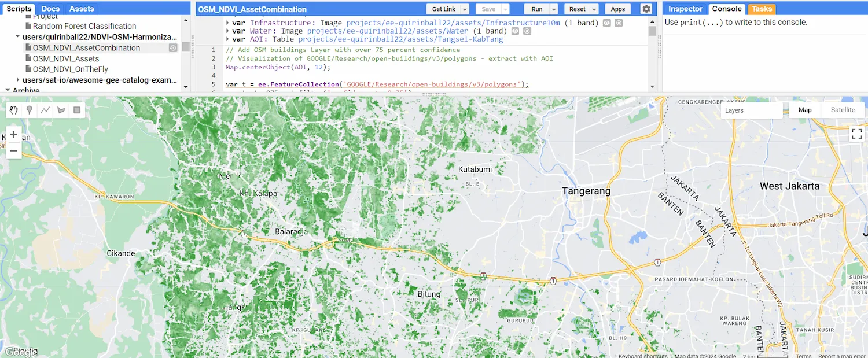Activate the draw polygon shape tool
The width and height of the screenshot is (868, 358).
[61, 110]
